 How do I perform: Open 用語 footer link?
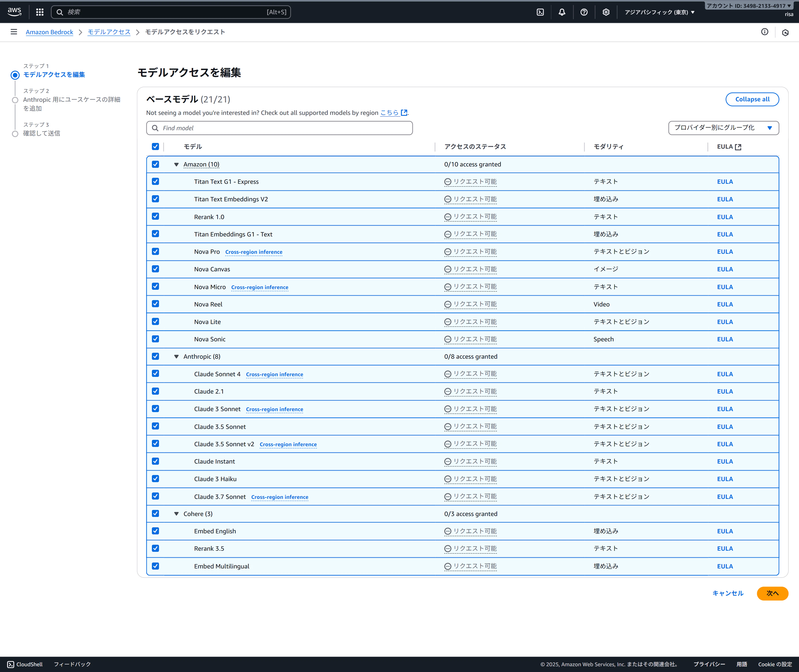point(741,664)
